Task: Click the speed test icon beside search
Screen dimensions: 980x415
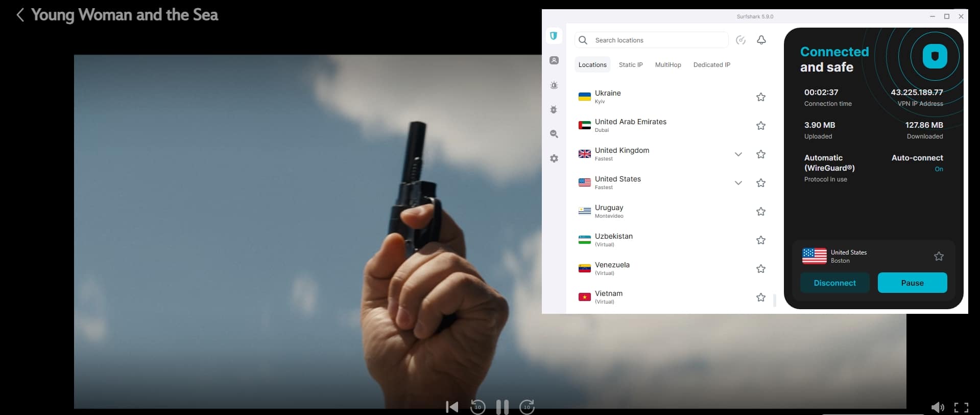Action: click(740, 40)
